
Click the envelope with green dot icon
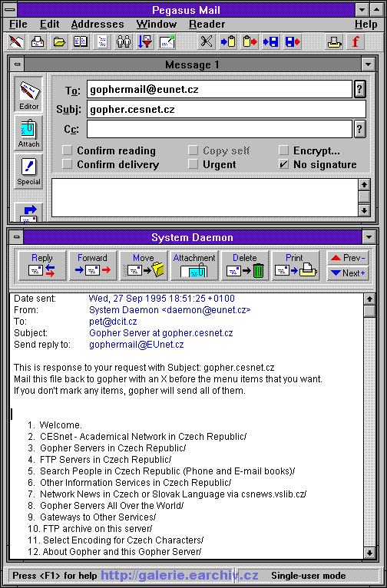[167, 41]
